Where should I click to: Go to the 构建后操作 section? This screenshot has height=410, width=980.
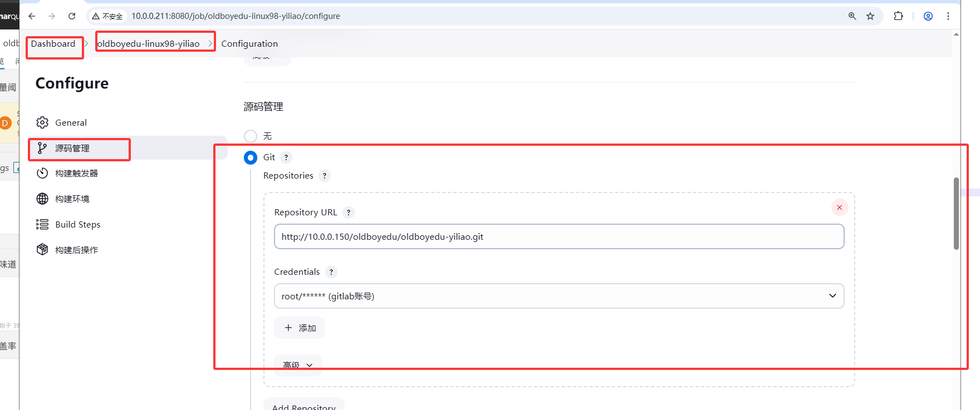tap(129, 250)
